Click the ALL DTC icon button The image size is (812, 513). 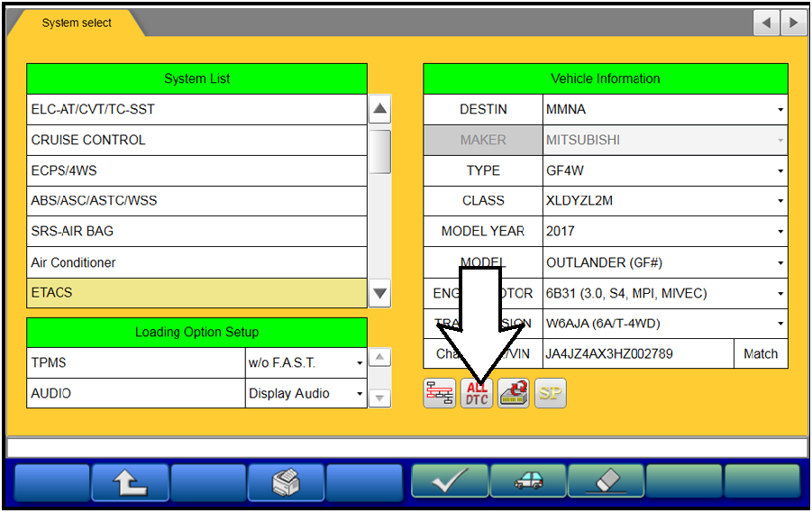(477, 393)
